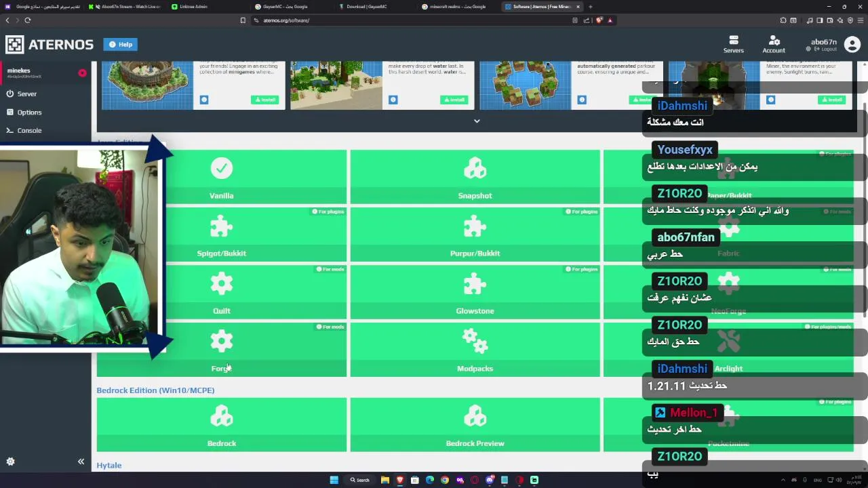Screen dimensions: 868x488
Task: Open settings gear in the sidebar bottom
Action: click(x=10, y=462)
